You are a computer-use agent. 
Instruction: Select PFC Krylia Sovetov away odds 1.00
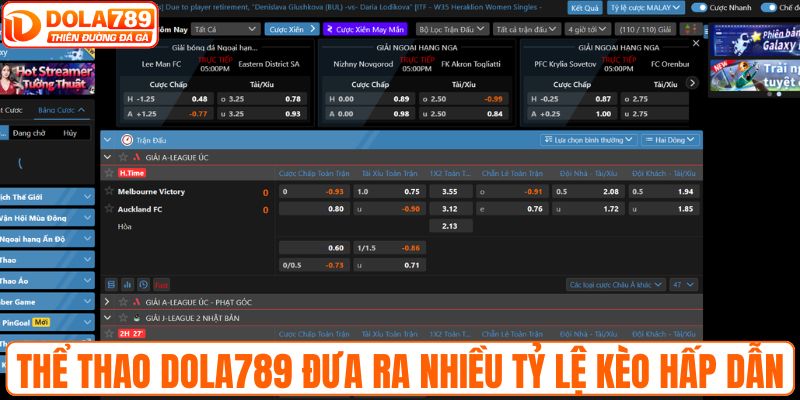(572, 114)
